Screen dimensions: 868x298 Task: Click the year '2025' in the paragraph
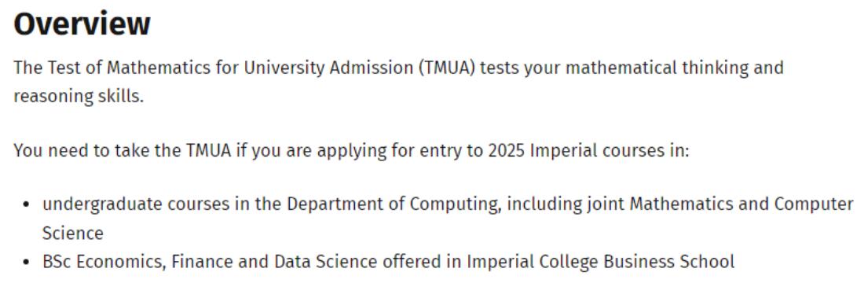click(507, 151)
